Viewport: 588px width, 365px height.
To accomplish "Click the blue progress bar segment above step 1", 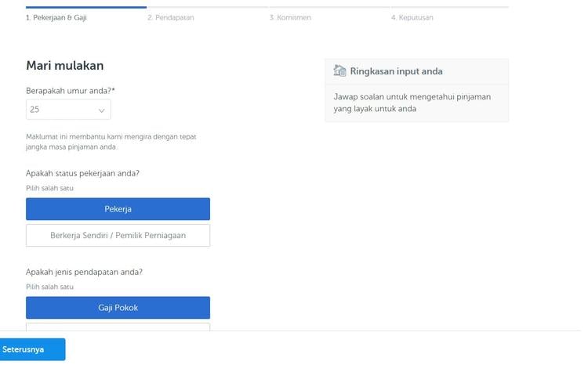I will coord(86,7).
